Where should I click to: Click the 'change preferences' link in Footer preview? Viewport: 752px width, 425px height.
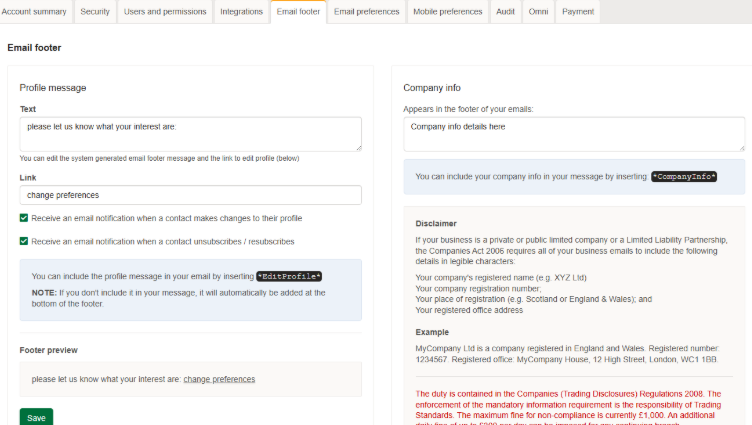click(x=219, y=379)
